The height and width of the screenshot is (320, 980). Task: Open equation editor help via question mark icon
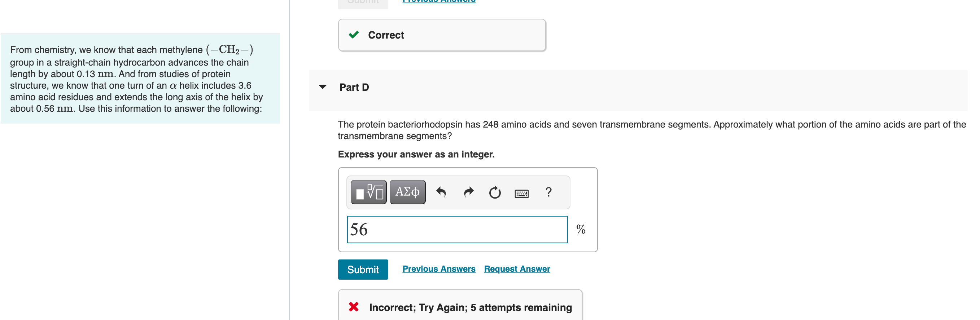(548, 193)
